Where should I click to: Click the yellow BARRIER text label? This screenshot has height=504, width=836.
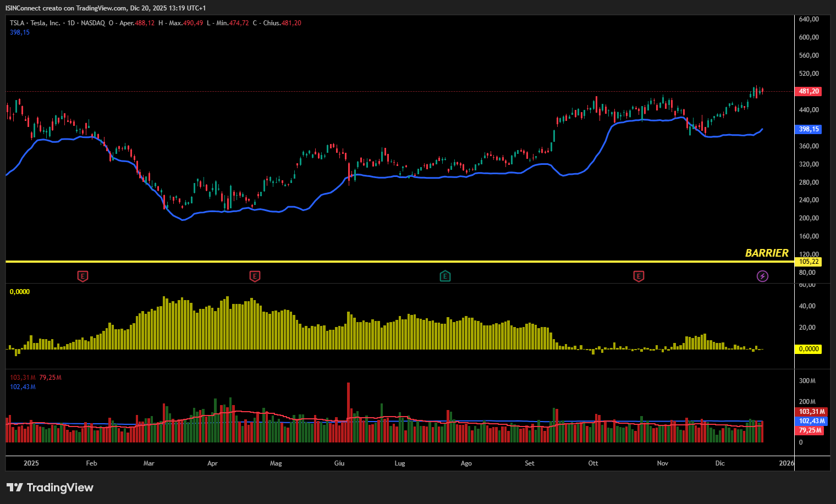click(766, 253)
